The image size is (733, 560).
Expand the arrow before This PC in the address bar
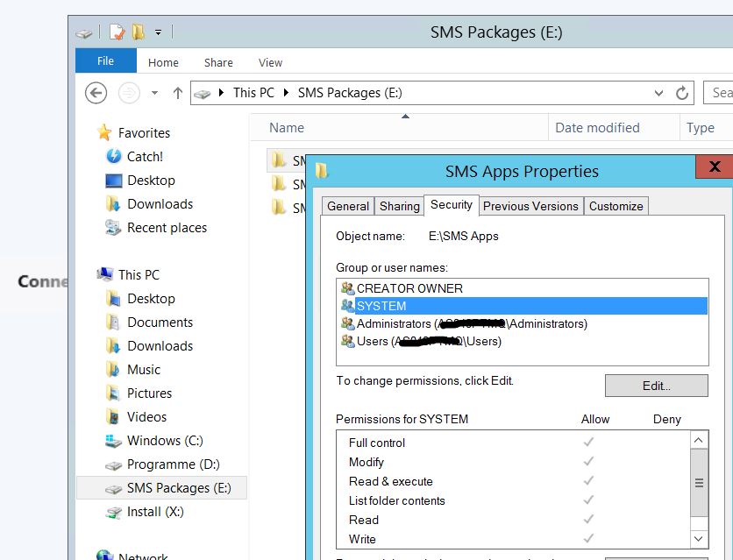[222, 93]
